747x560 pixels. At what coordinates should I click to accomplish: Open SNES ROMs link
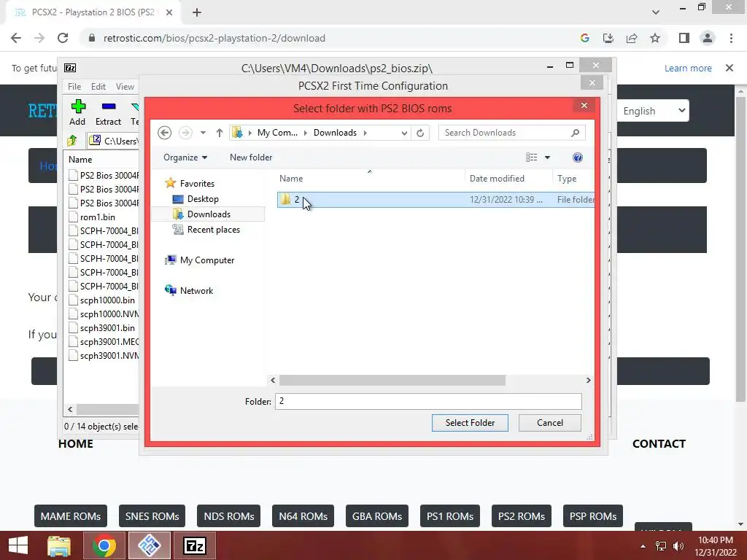(152, 516)
